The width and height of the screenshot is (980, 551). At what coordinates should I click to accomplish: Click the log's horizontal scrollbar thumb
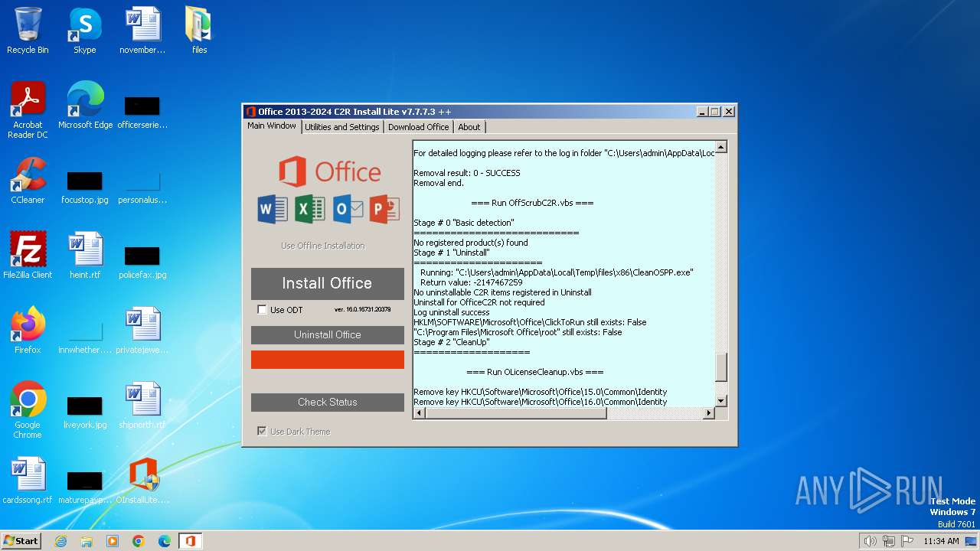pyautogui.click(x=516, y=413)
